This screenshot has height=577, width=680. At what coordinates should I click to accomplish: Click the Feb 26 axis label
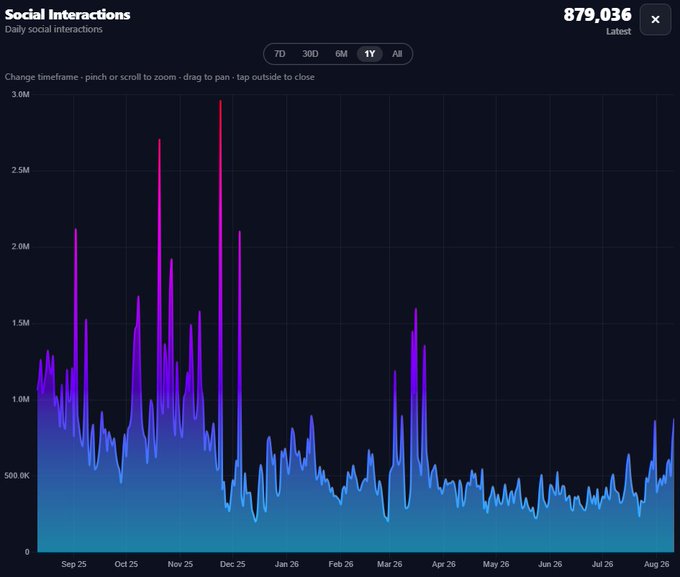(x=341, y=564)
